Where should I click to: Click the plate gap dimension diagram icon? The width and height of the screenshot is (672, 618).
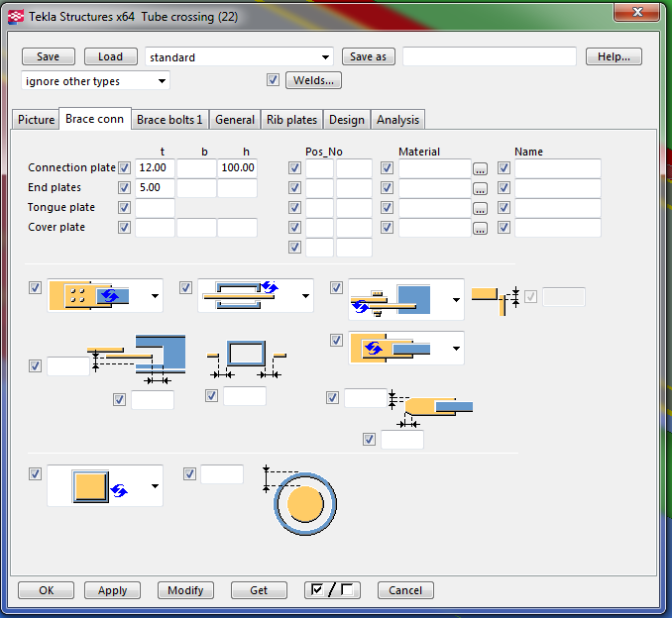point(496,301)
